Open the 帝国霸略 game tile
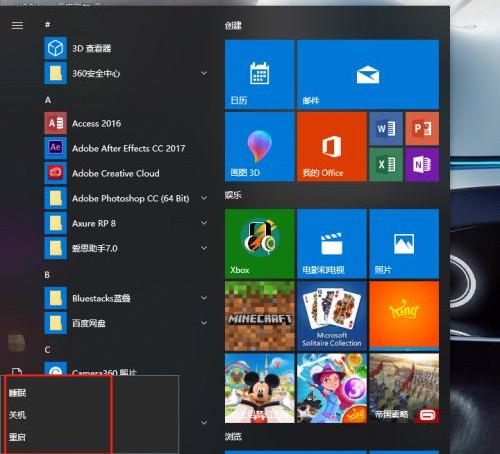This screenshot has width=500, height=454. click(x=404, y=388)
